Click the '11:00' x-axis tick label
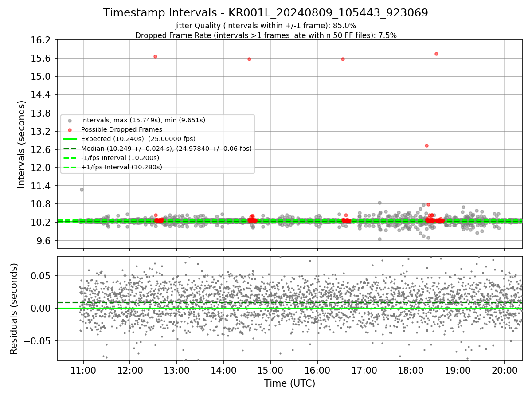 tap(83, 370)
